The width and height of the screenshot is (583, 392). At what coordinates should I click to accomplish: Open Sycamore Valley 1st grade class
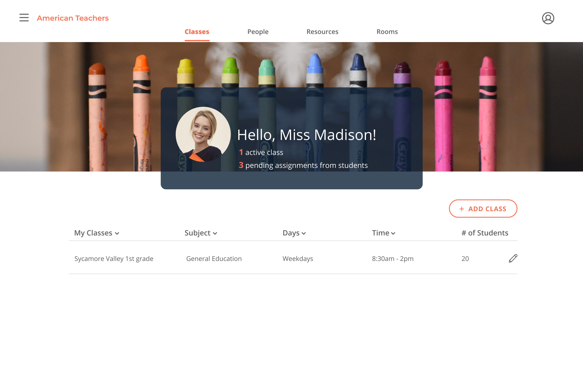[x=114, y=259]
